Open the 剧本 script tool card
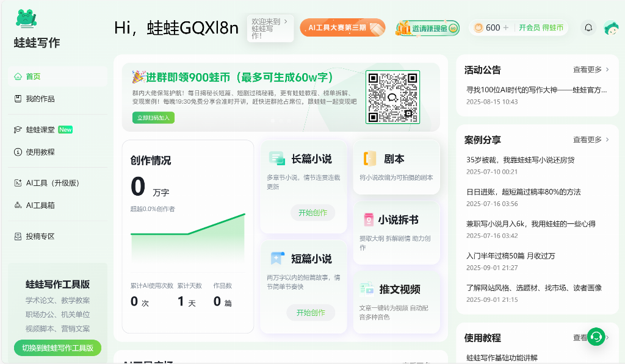This screenshot has height=364, width=625. tap(396, 167)
